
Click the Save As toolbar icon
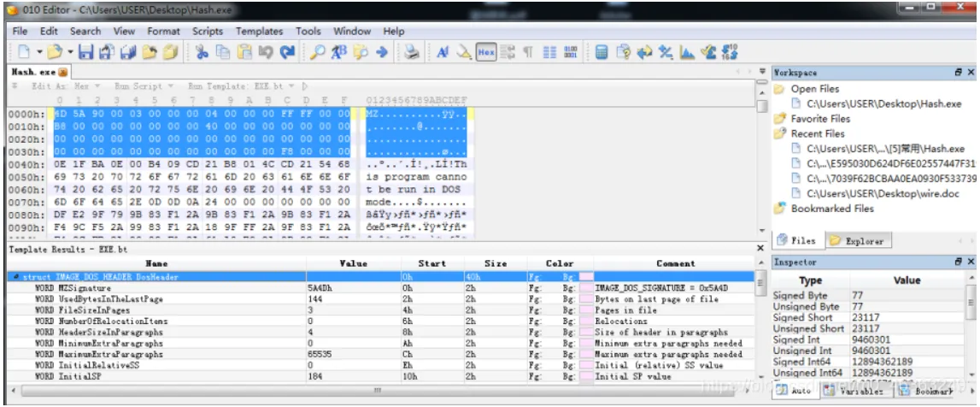[107, 52]
